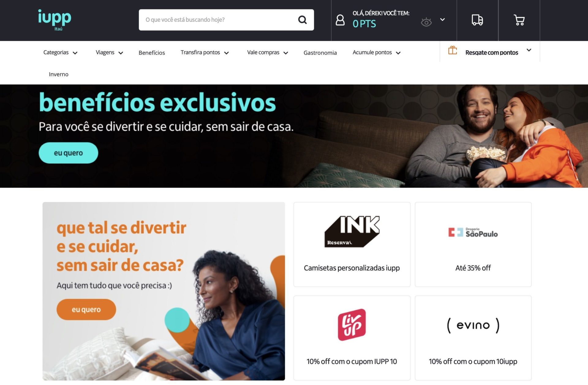Expand the account menu chevron beside points
The width and height of the screenshot is (588, 385).
point(442,20)
